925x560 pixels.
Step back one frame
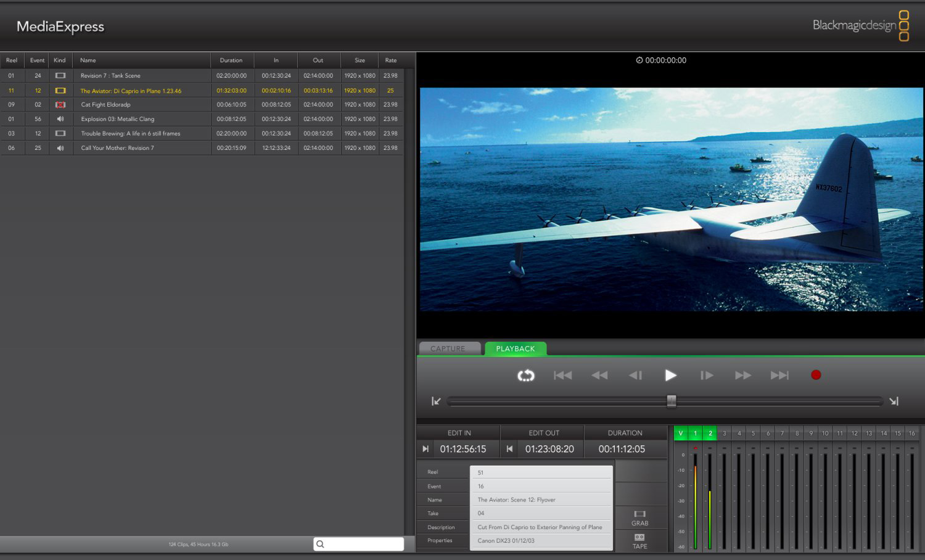tap(635, 375)
